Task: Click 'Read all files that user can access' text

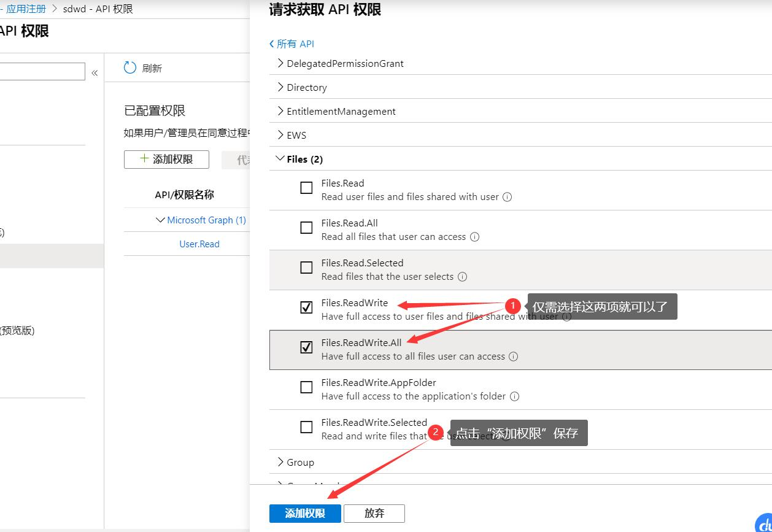Action: [x=393, y=237]
